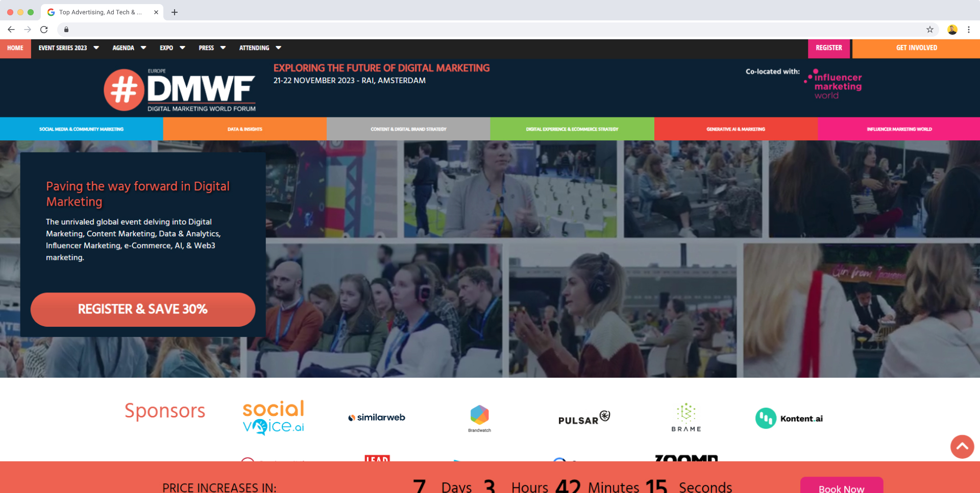Open the Influencer Marketing World logo

point(834,84)
